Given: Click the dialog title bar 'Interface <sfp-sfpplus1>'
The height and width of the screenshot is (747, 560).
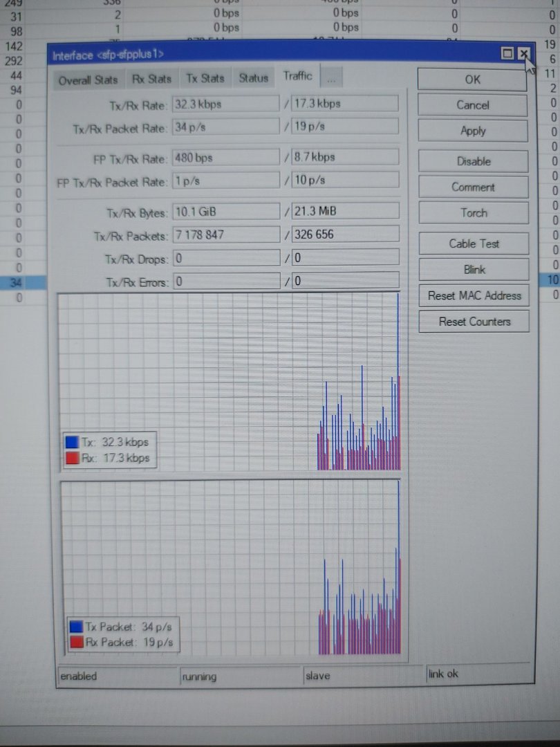Looking at the screenshot, I should (x=274, y=55).
